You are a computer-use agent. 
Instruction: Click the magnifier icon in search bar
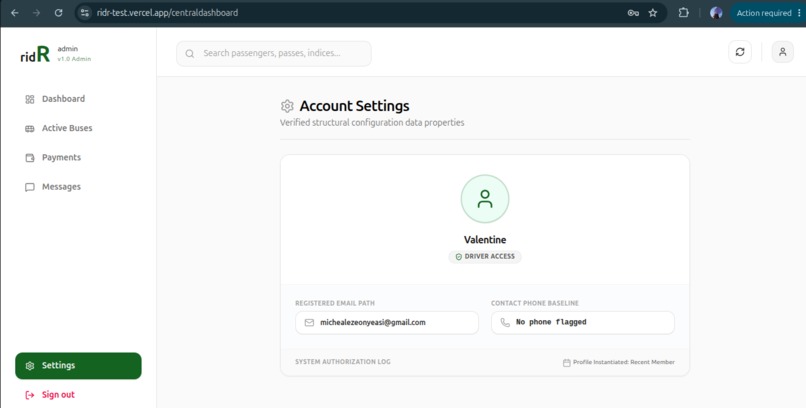(x=190, y=53)
